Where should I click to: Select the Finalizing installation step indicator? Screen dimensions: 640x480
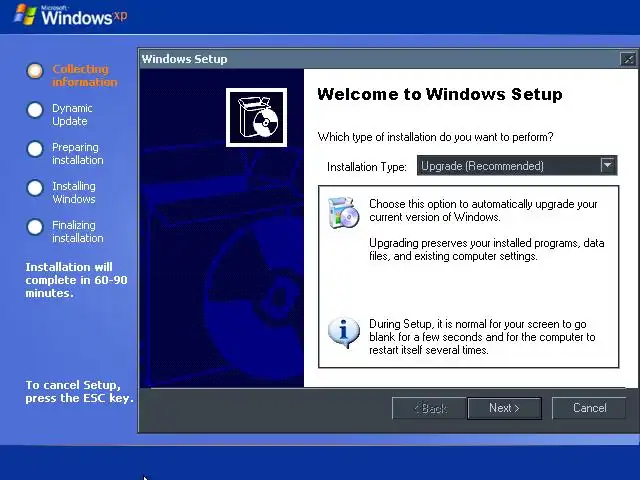35,227
